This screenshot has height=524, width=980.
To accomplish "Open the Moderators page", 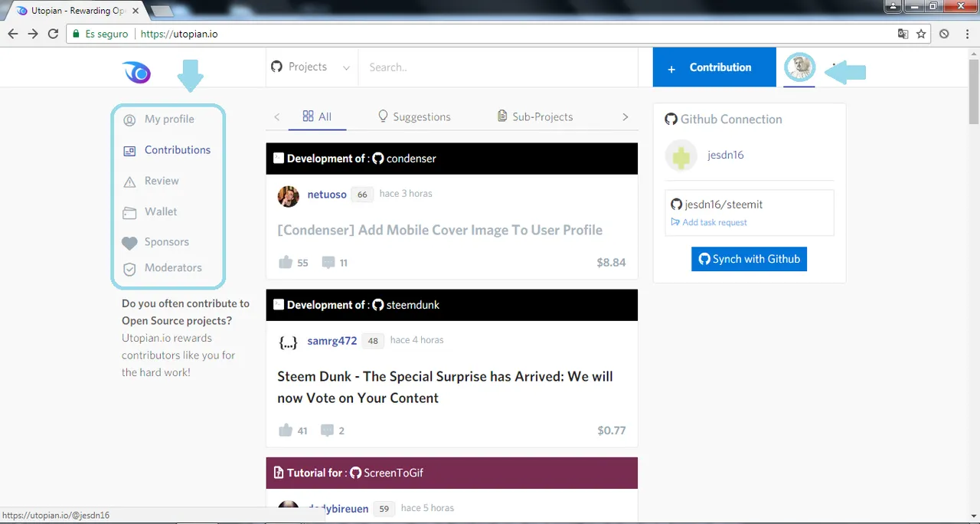I will click(173, 268).
